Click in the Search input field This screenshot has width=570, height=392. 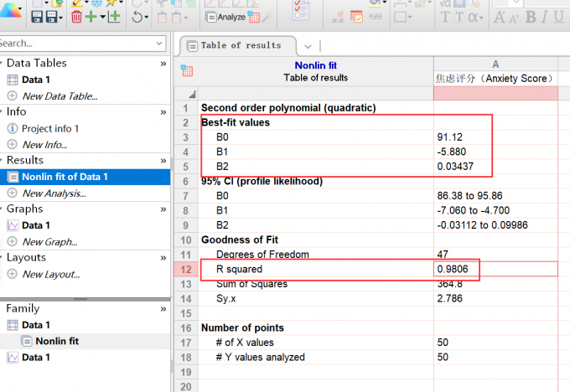tap(75, 44)
